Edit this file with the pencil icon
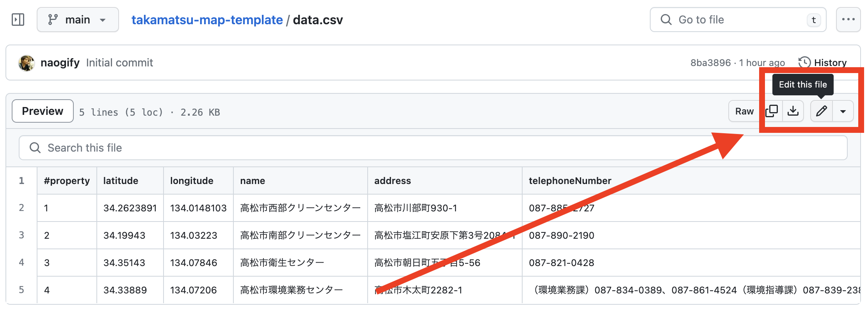Image resolution: width=868 pixels, height=311 pixels. pyautogui.click(x=822, y=111)
